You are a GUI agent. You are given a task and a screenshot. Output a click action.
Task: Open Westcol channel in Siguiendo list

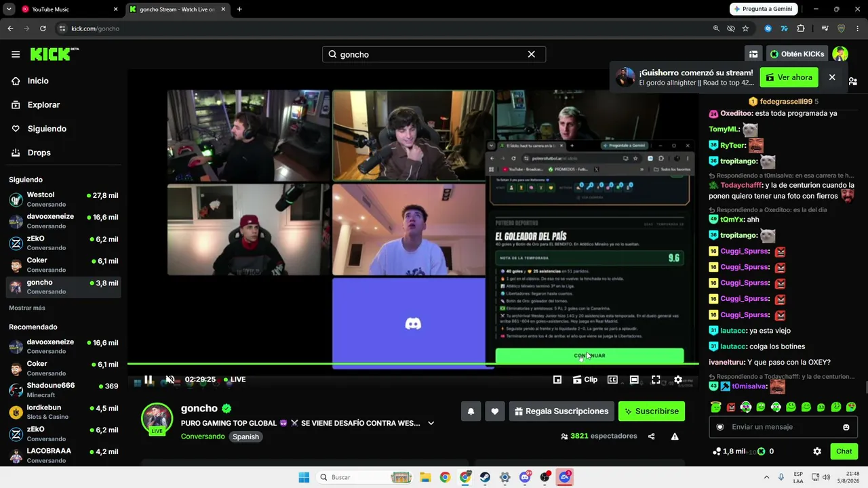(64, 199)
